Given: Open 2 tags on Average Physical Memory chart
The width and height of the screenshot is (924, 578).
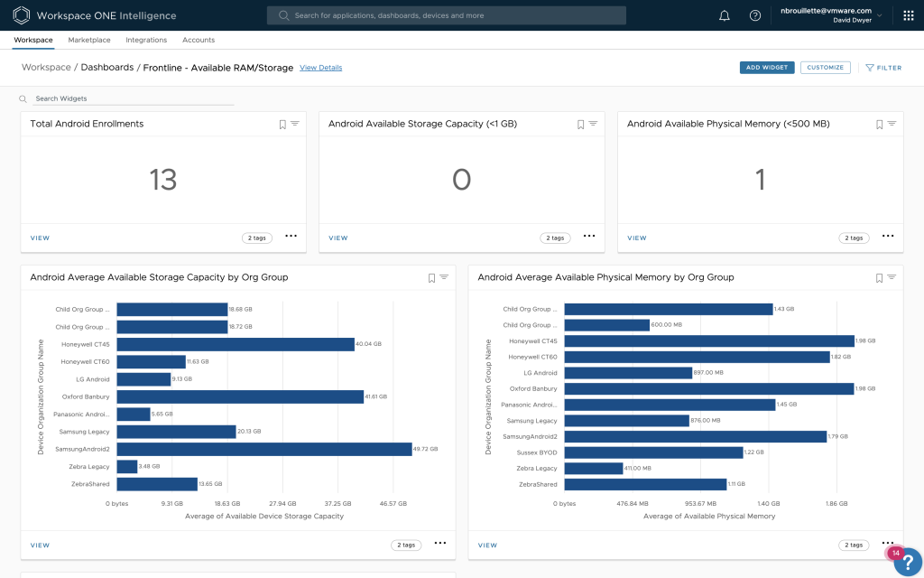Looking at the screenshot, I should (x=854, y=545).
